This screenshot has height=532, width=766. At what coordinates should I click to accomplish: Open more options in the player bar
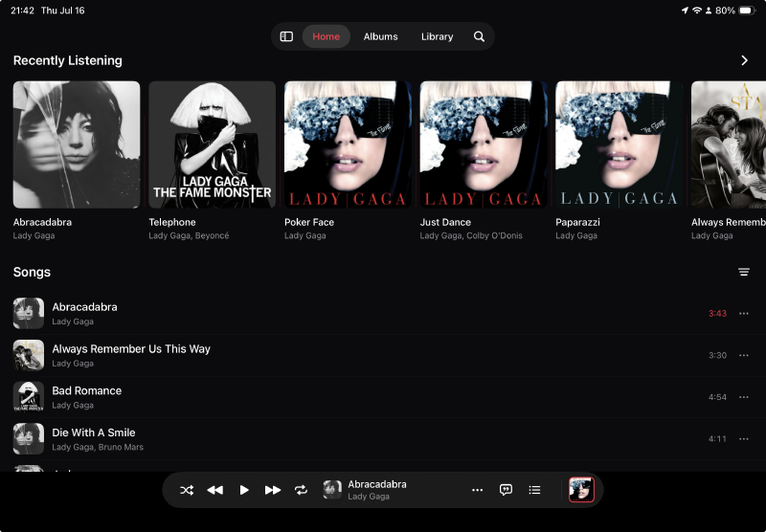[477, 490]
